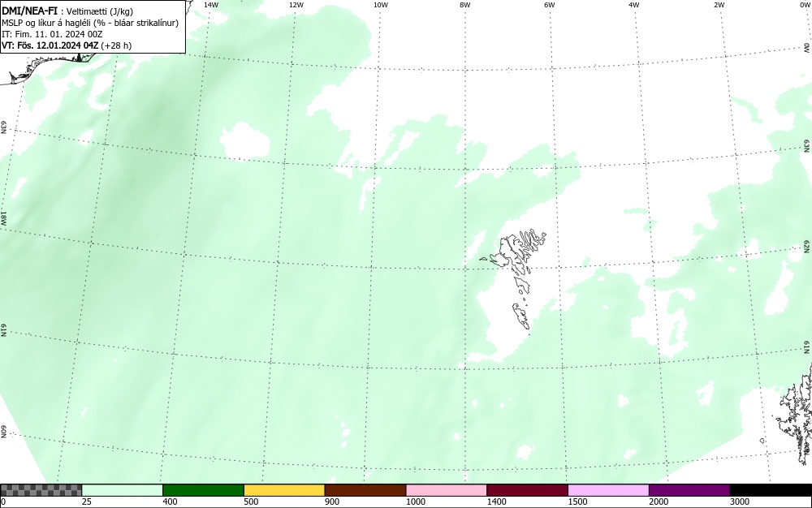This screenshot has width=812, height=508.
Task: Click the pink 1000–1400 legend swatch
Action: [447, 490]
